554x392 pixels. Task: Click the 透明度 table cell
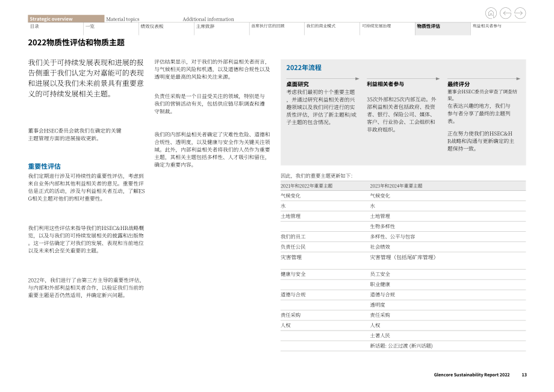[378, 305]
